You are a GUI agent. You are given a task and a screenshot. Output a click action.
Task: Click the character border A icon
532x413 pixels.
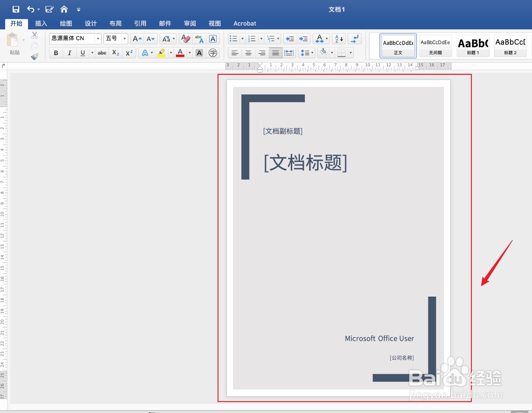[x=213, y=39]
